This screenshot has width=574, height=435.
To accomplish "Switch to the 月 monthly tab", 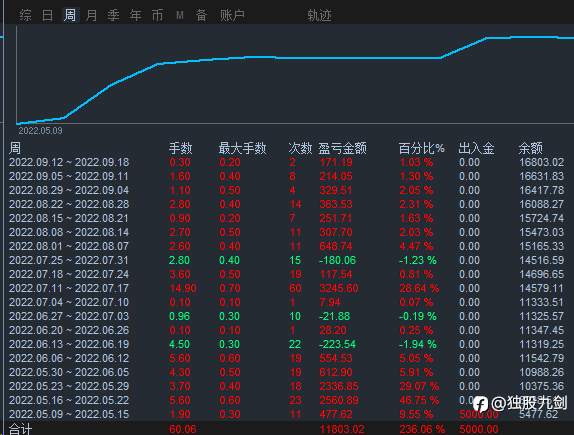I will pyautogui.click(x=92, y=15).
